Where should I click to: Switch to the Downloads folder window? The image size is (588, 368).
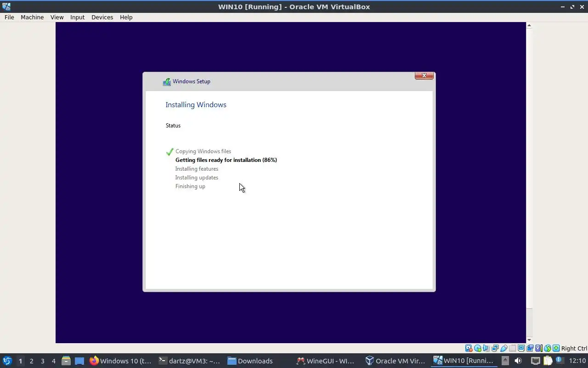(257, 361)
